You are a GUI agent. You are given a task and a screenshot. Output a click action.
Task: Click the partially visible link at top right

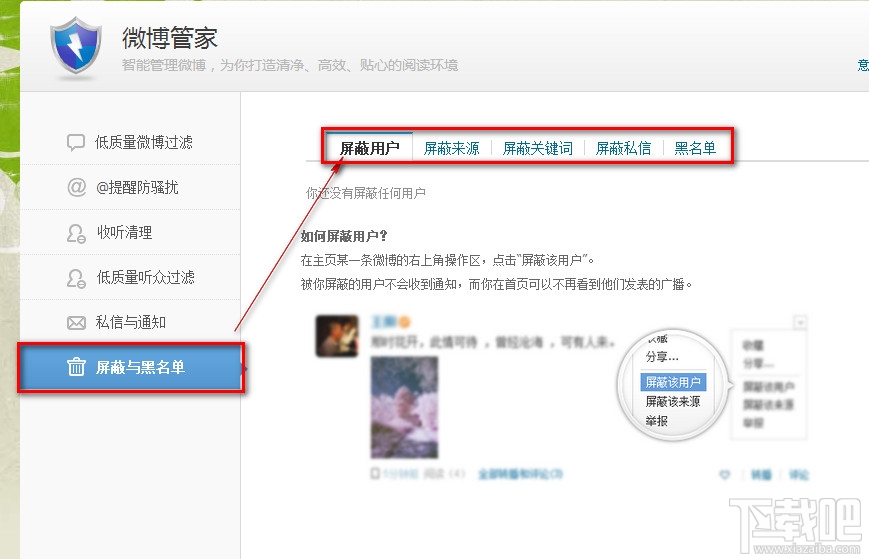coord(863,65)
